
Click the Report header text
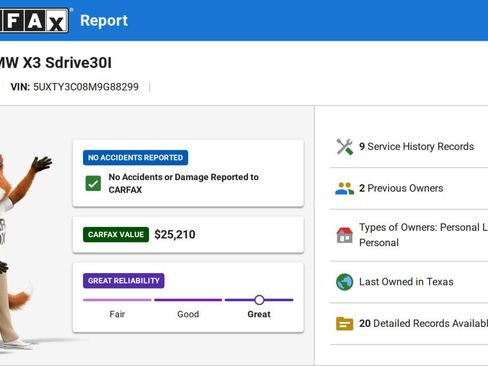[x=104, y=21]
